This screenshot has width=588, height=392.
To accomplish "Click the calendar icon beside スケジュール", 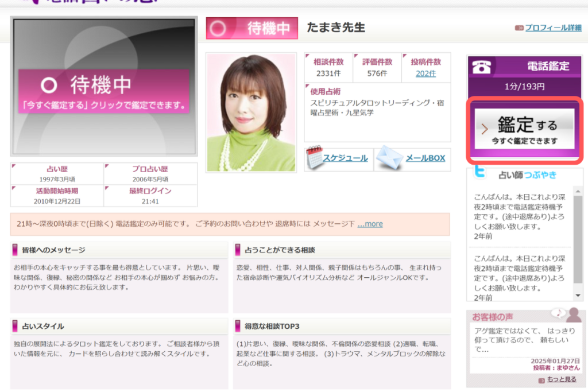I will point(314,158).
